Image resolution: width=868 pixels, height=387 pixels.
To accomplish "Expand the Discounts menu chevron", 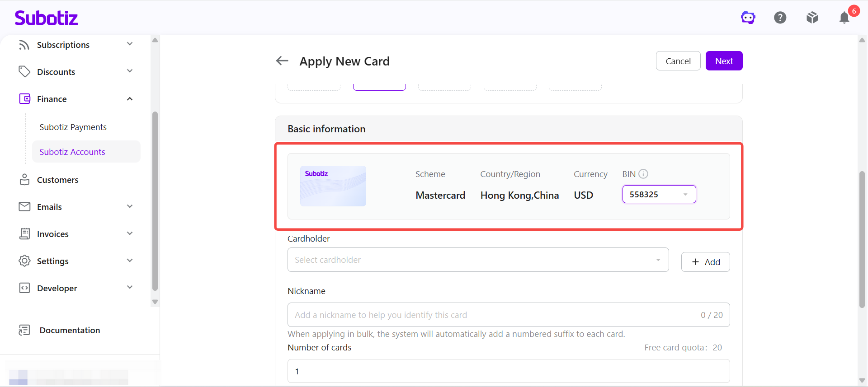I will click(130, 71).
